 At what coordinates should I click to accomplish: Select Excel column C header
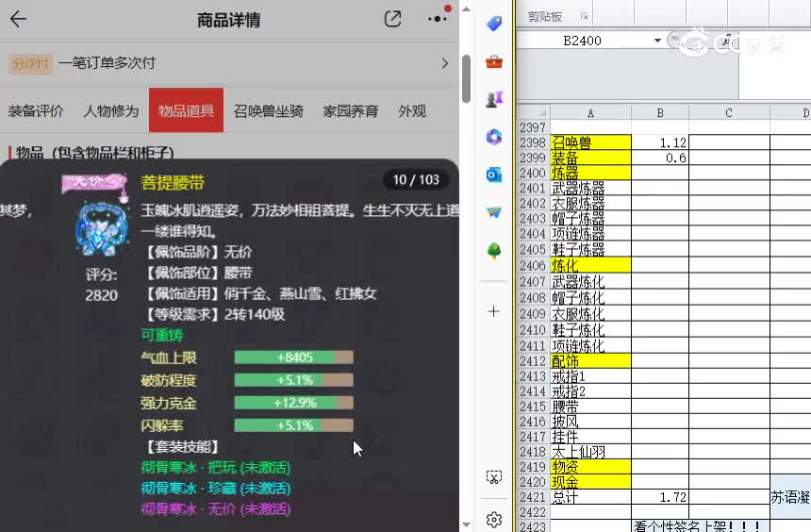pyautogui.click(x=729, y=113)
